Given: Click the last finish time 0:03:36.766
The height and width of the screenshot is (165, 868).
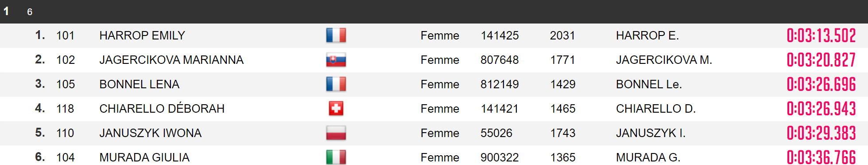Looking at the screenshot, I should [x=821, y=157].
